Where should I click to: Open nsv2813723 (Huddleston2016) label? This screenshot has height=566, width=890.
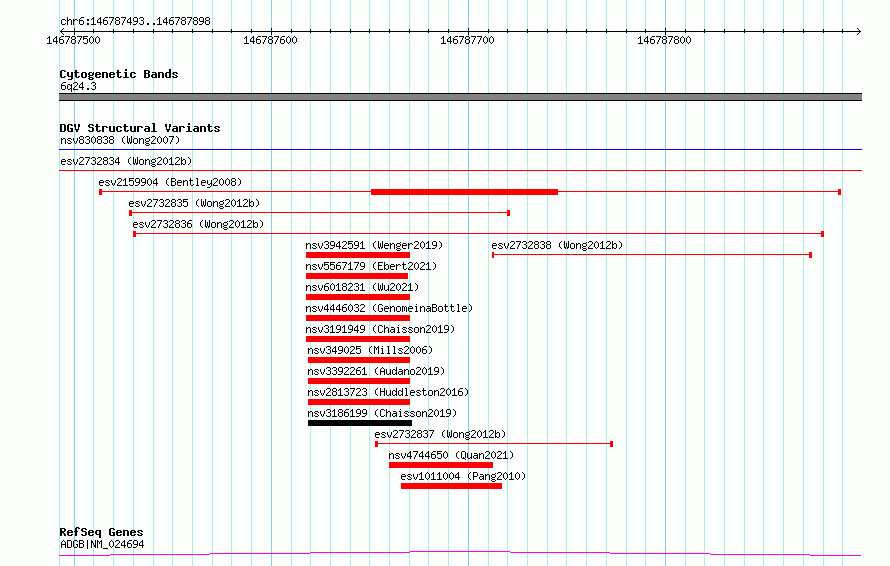coord(388,392)
